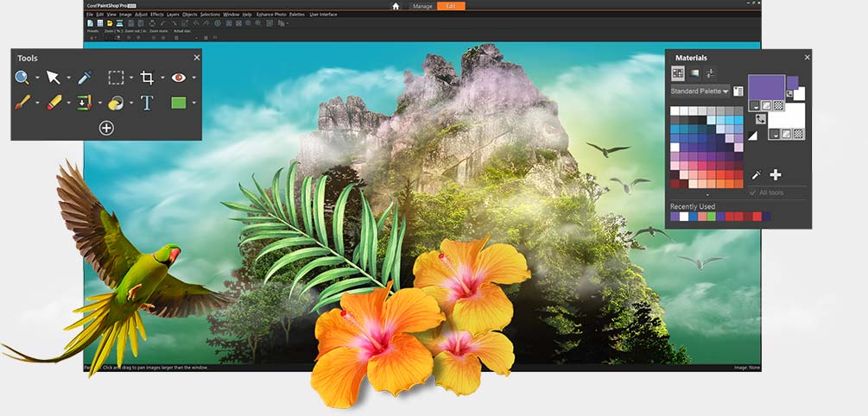Open the Palettes menu

coord(297,15)
